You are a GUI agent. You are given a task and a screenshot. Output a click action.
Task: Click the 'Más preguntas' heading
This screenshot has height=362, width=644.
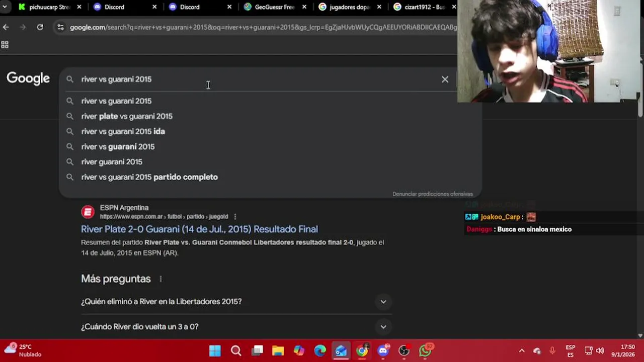[x=116, y=279]
